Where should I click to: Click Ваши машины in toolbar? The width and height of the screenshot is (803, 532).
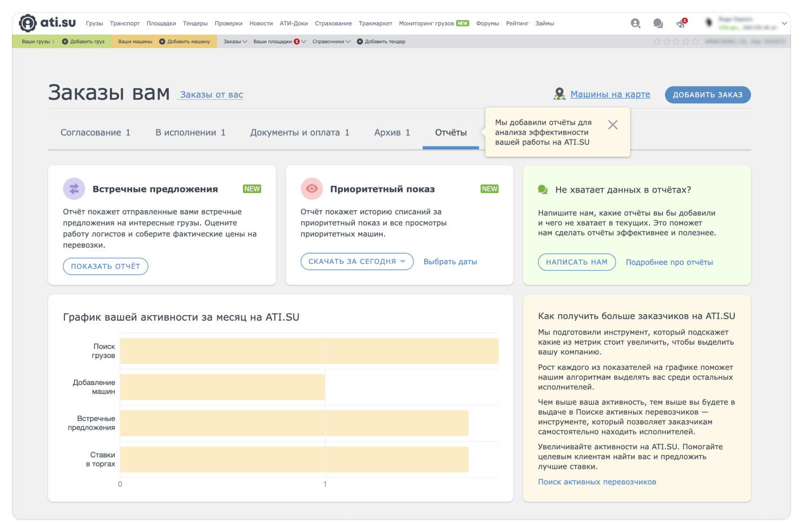point(135,42)
